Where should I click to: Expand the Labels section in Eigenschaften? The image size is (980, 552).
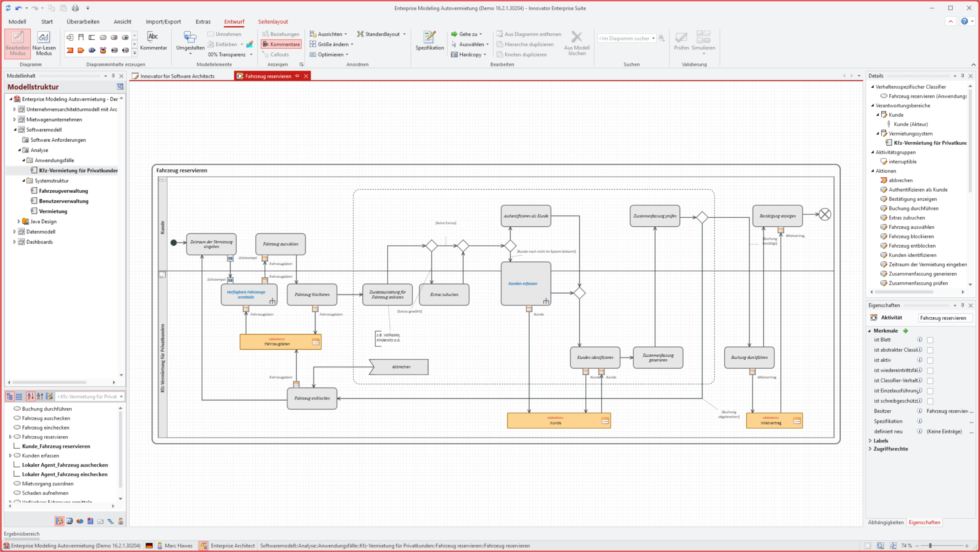(x=870, y=441)
